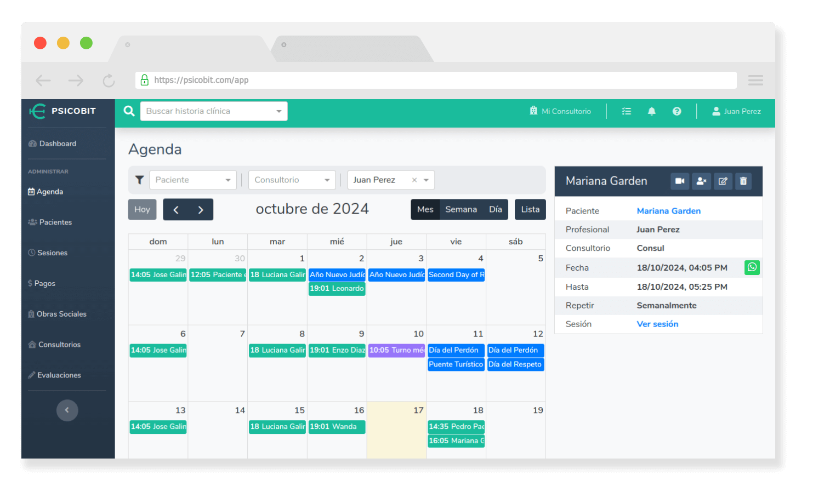813x504 pixels.
Task: Open the Paciente filter dropdown
Action: (x=193, y=180)
